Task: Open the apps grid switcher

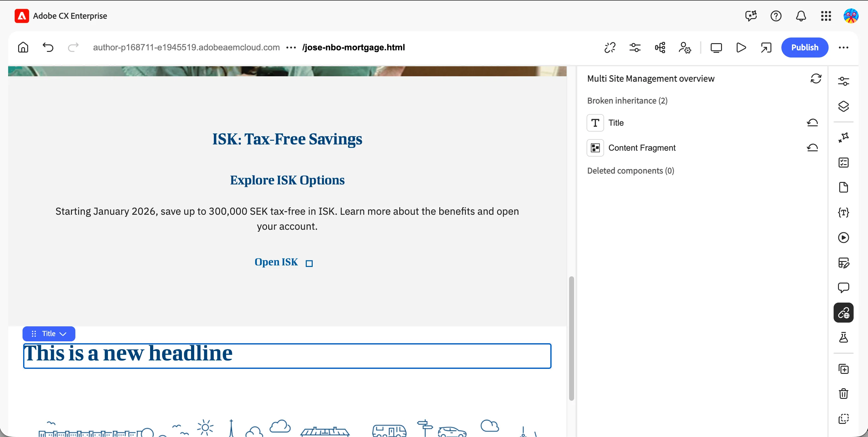Action: pos(826,16)
